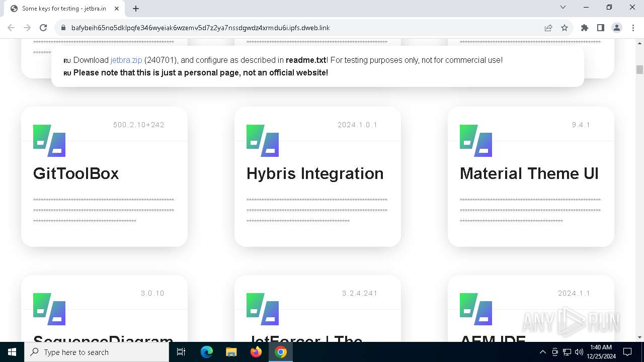644x362 pixels.
Task: Open Chrome side panel icon
Action: (601, 28)
